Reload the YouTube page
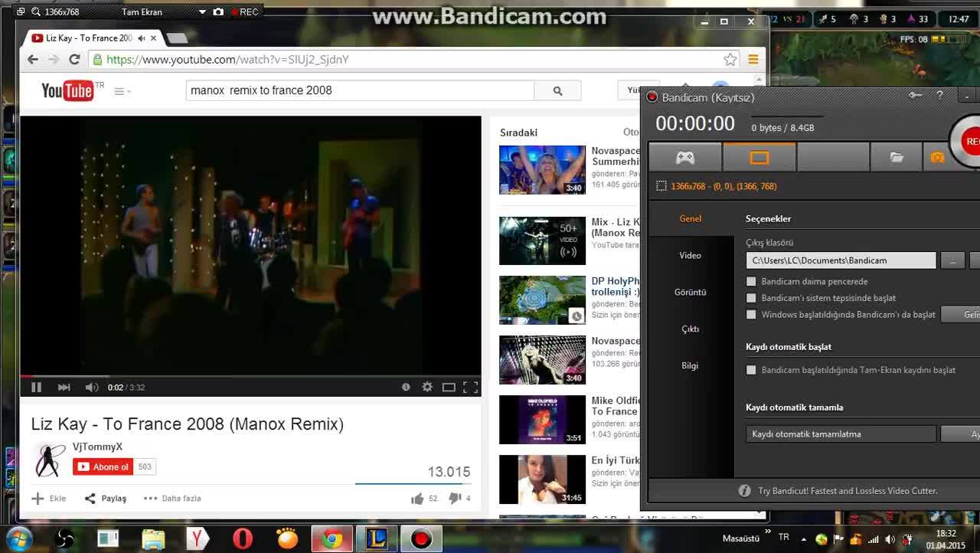This screenshot has width=980, height=553. tap(74, 60)
